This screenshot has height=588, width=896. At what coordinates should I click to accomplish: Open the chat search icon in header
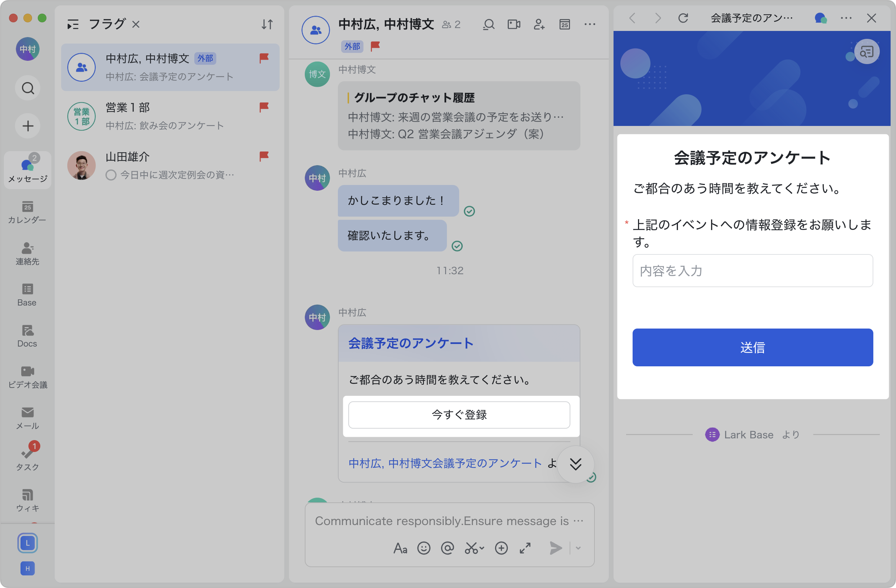(x=489, y=24)
